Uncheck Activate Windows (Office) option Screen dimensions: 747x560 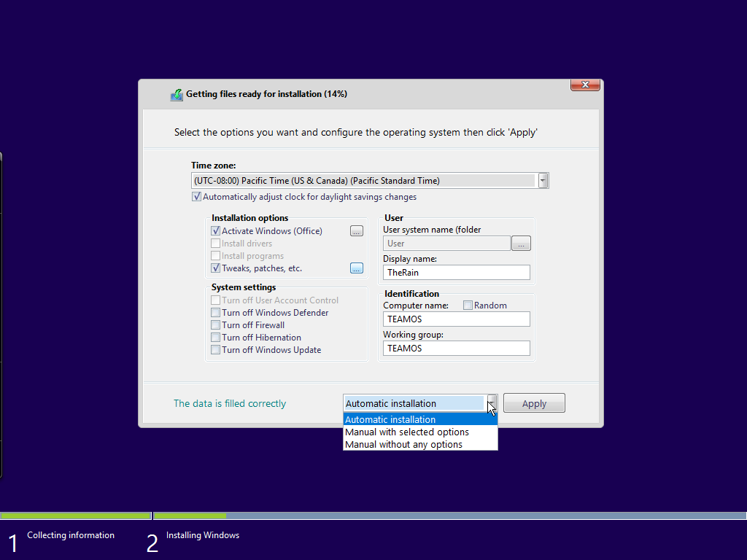tap(215, 231)
